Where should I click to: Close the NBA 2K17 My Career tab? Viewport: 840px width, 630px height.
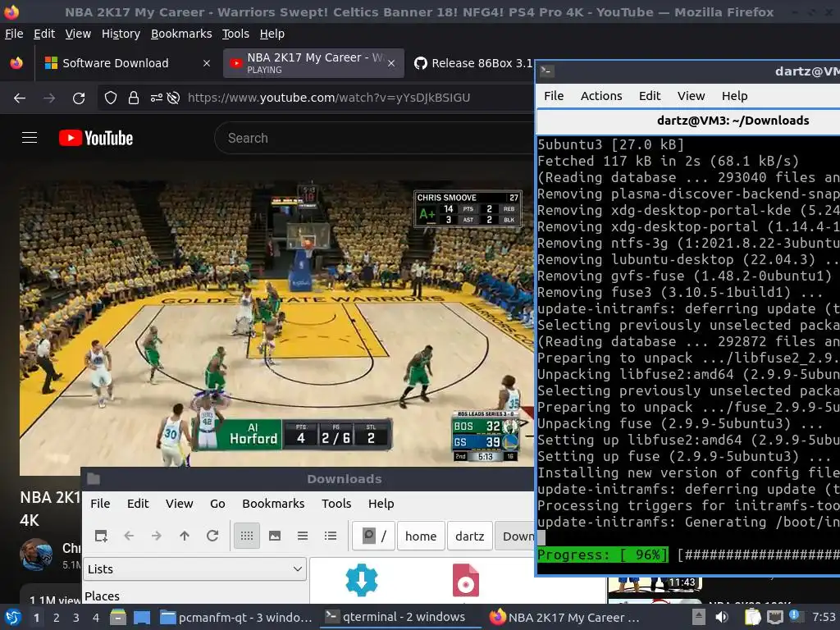click(391, 63)
